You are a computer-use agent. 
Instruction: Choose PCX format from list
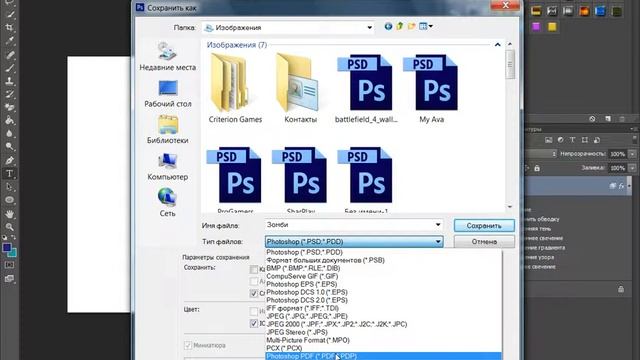[x=383, y=348]
